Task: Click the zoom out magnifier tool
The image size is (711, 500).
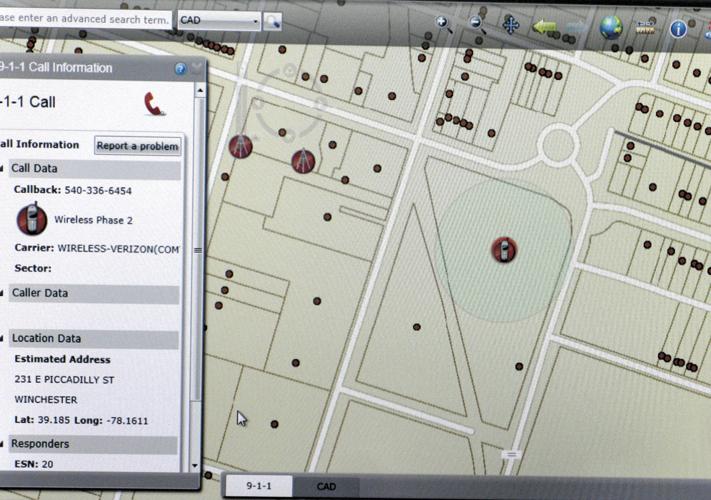Action: point(476,24)
